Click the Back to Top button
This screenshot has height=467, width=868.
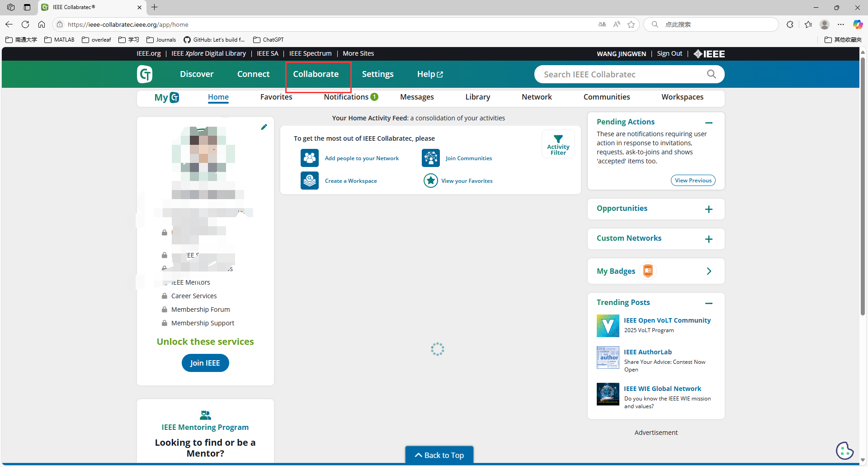tap(439, 455)
